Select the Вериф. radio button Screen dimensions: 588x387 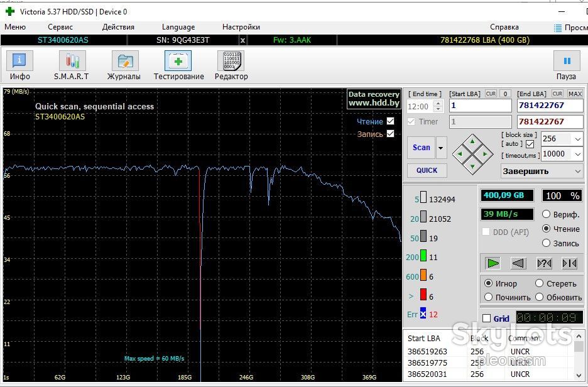[546, 214]
